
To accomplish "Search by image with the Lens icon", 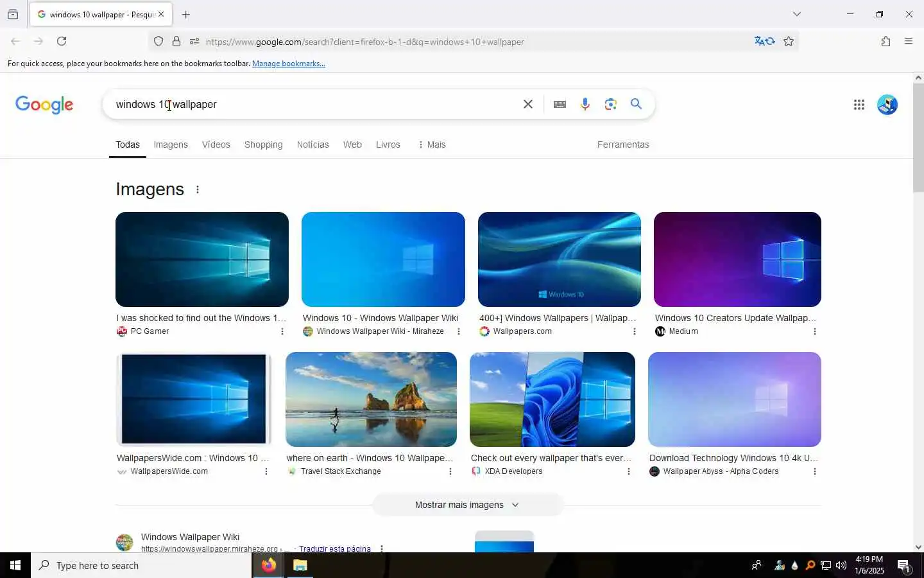I will coord(611,104).
